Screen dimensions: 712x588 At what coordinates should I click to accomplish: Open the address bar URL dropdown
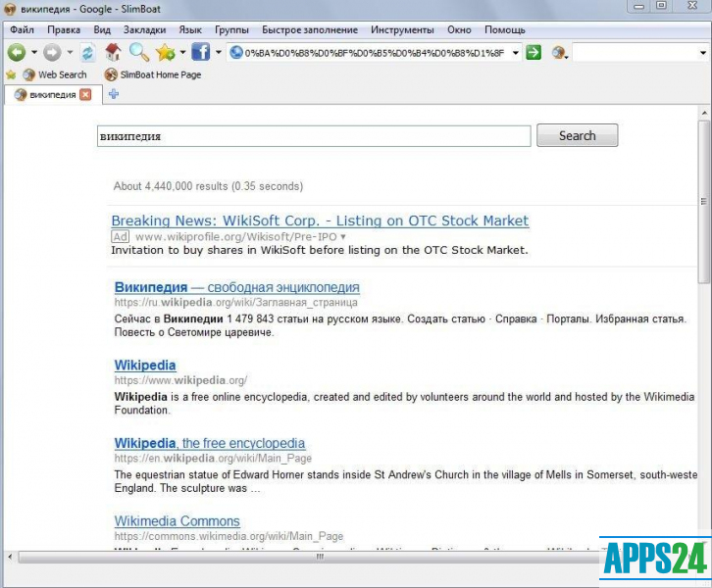(x=516, y=53)
